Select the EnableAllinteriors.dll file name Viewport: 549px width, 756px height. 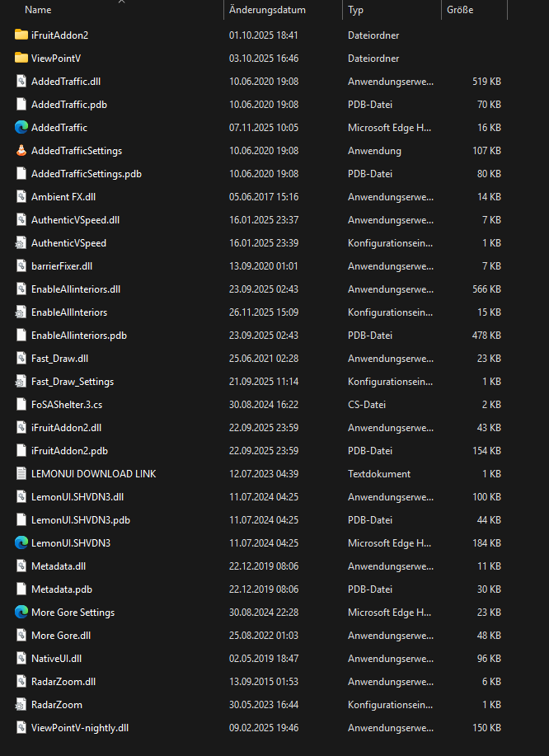pyautogui.click(x=76, y=289)
